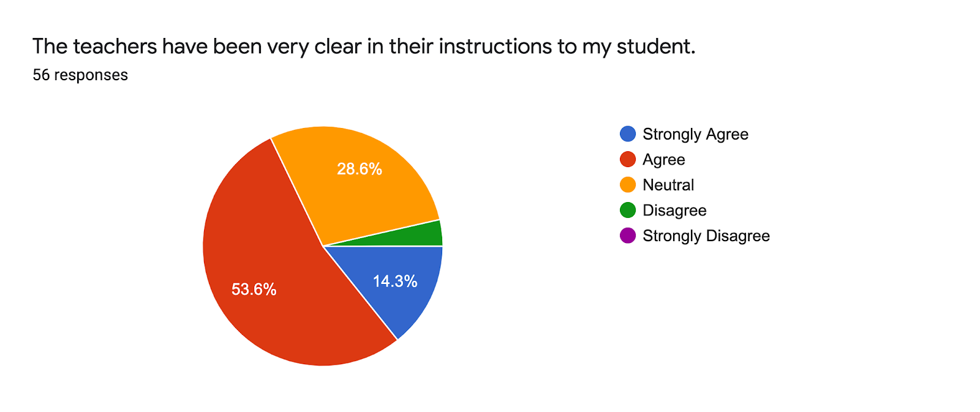Select the Disagree legend label

click(x=674, y=211)
